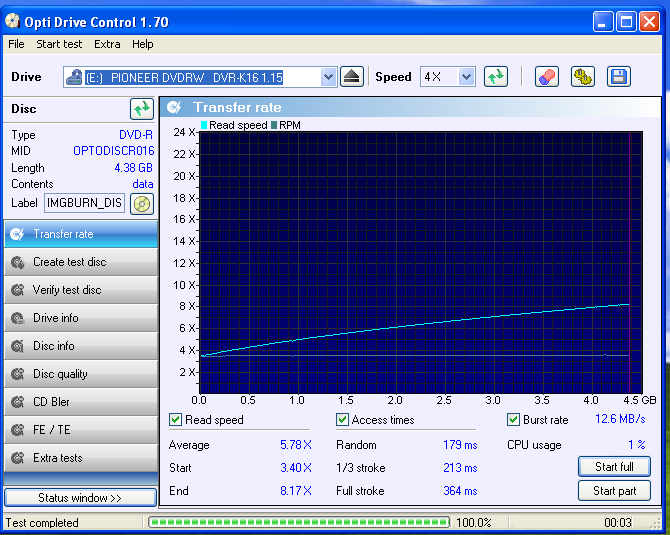The image size is (670, 535).
Task: Open the Start test menu
Action: tap(59, 44)
